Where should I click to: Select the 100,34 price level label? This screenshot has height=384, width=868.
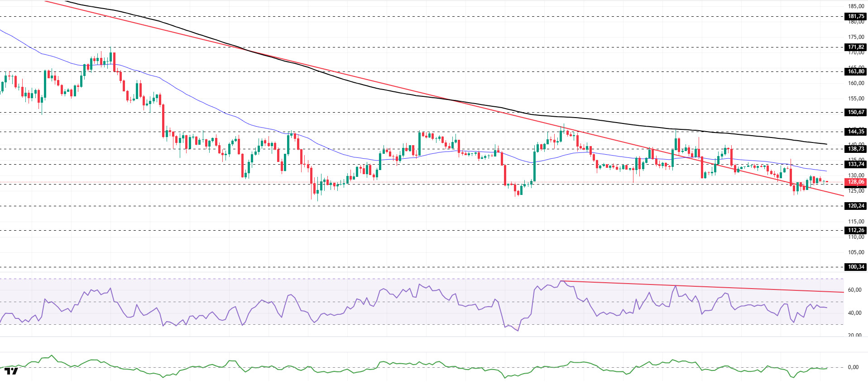(855, 267)
